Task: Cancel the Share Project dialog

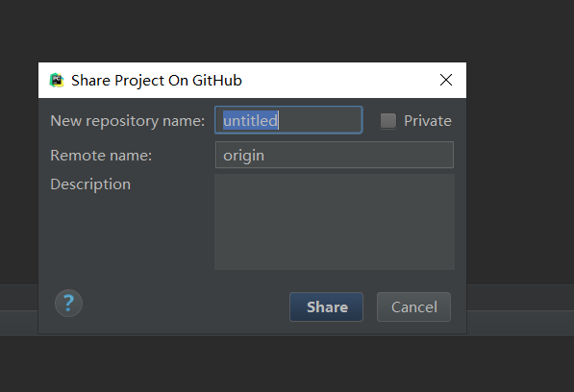Action: pos(414,307)
